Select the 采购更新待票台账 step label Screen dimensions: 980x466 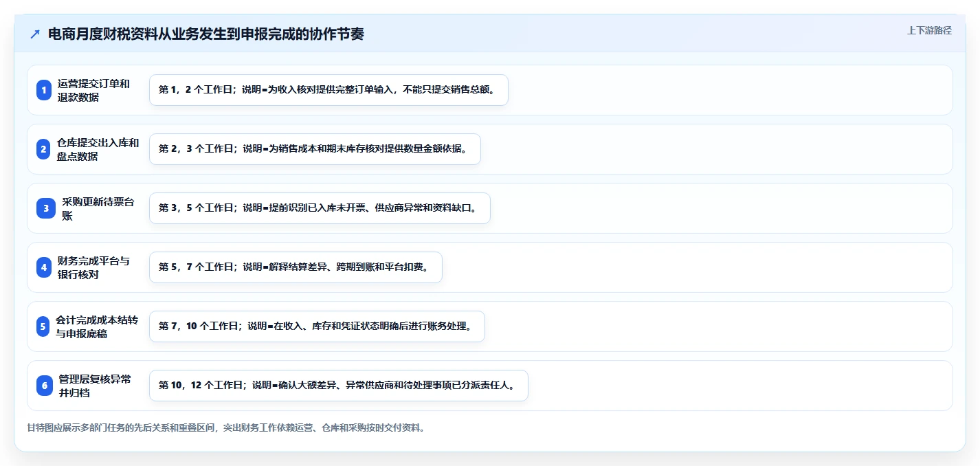point(98,208)
